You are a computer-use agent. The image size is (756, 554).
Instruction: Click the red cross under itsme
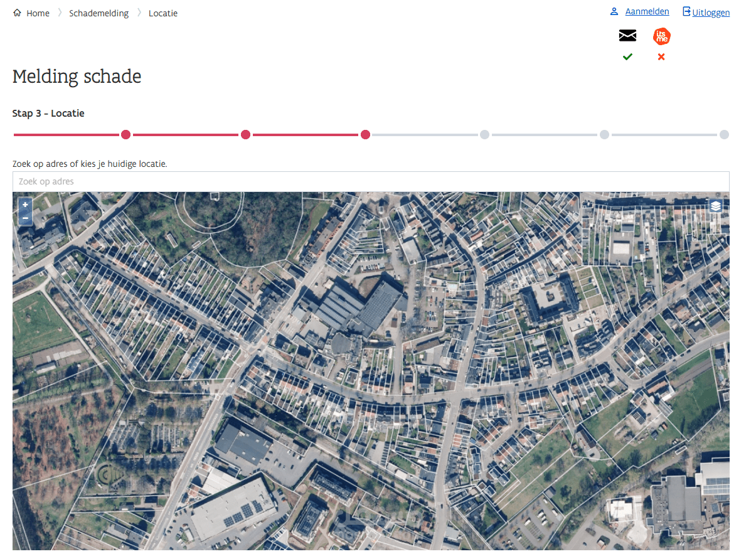[x=661, y=56]
